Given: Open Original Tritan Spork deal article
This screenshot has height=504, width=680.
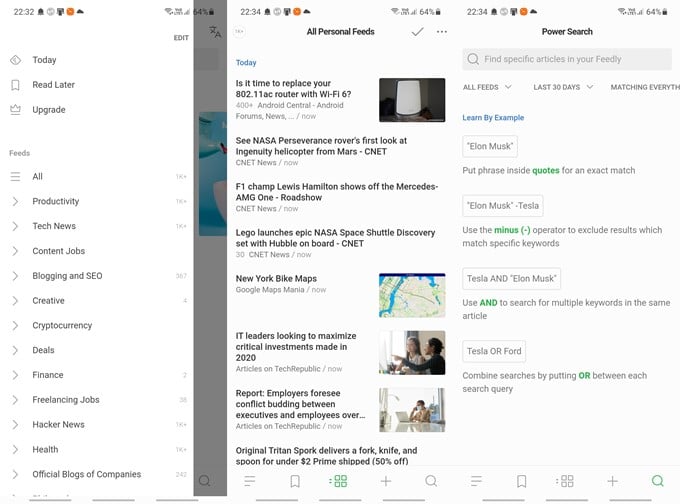Looking at the screenshot, I should pyautogui.click(x=326, y=455).
